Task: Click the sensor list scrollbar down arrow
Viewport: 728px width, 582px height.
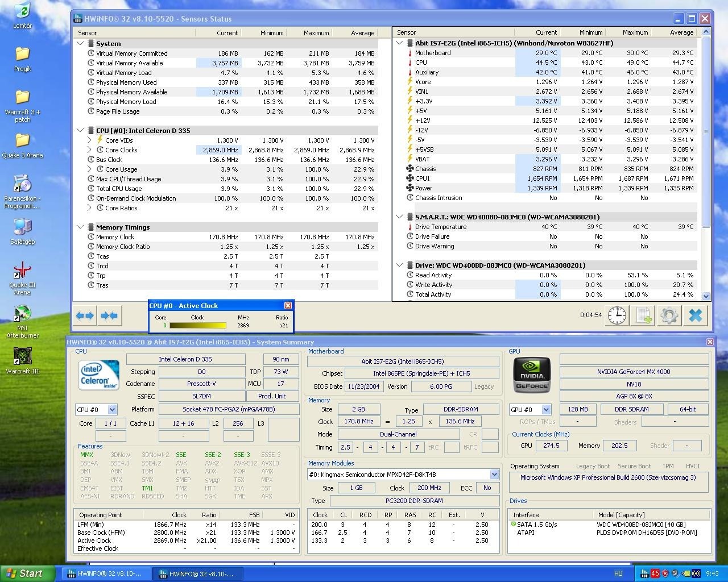Action: pos(706,296)
